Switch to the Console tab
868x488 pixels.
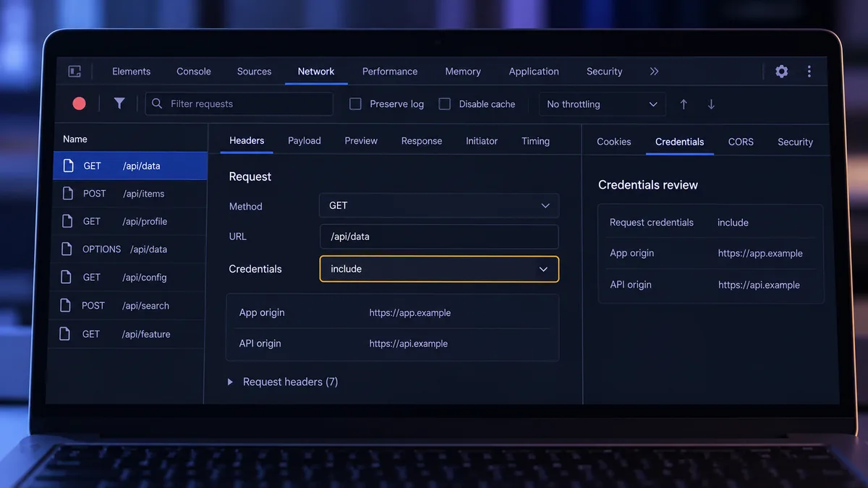point(194,72)
